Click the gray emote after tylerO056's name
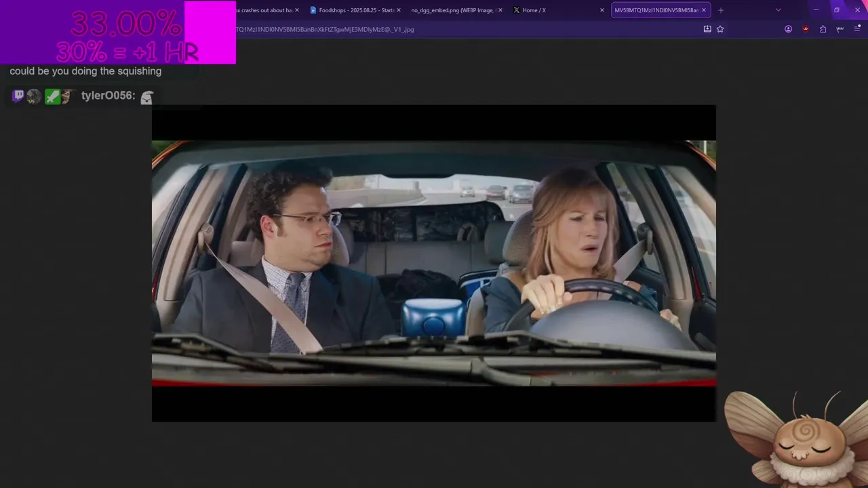 (146, 97)
